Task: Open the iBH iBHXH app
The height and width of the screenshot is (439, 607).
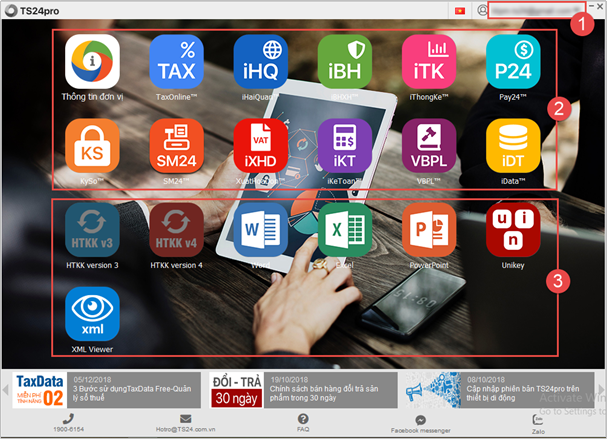Action: tap(345, 61)
